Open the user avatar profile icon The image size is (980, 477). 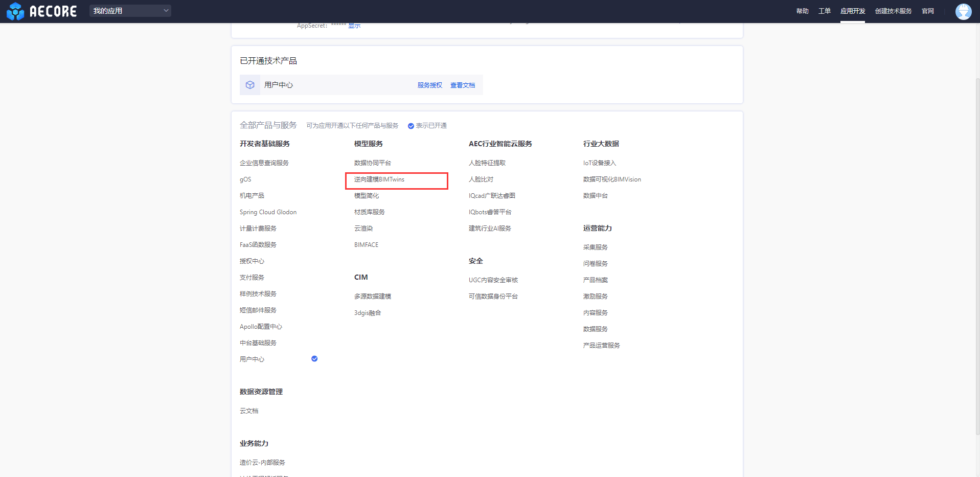pyautogui.click(x=963, y=11)
